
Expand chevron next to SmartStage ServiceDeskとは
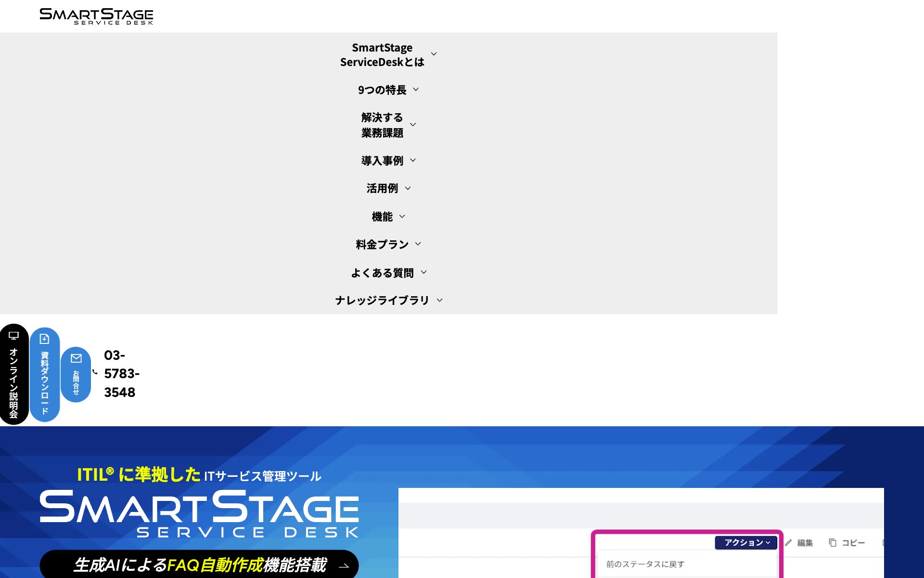(x=434, y=54)
